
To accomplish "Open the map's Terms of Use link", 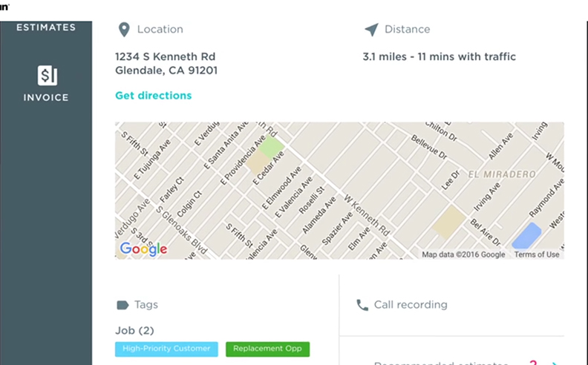I will (537, 254).
